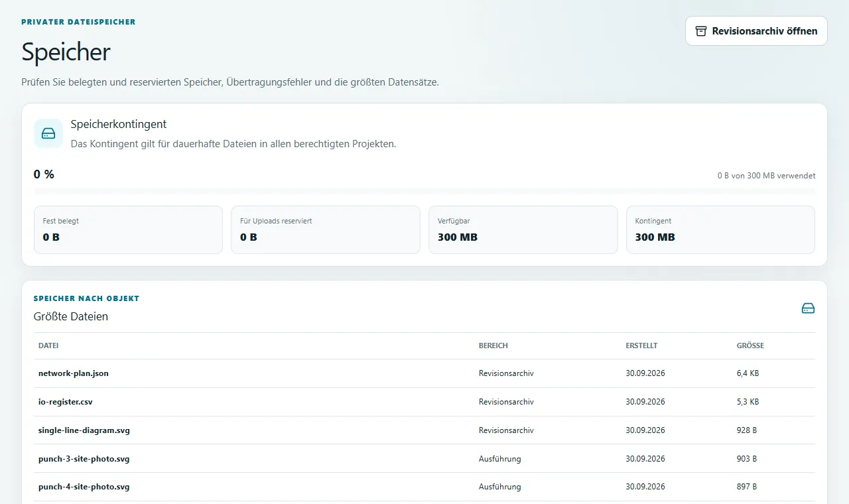The height and width of the screenshot is (504, 849).
Task: Select the network-plan.json file name
Action: click(x=74, y=373)
